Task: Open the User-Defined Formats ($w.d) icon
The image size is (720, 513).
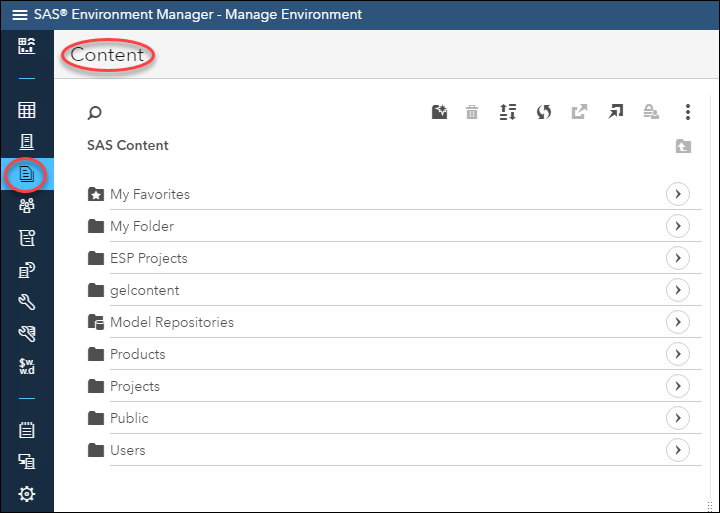Action: pos(27,366)
